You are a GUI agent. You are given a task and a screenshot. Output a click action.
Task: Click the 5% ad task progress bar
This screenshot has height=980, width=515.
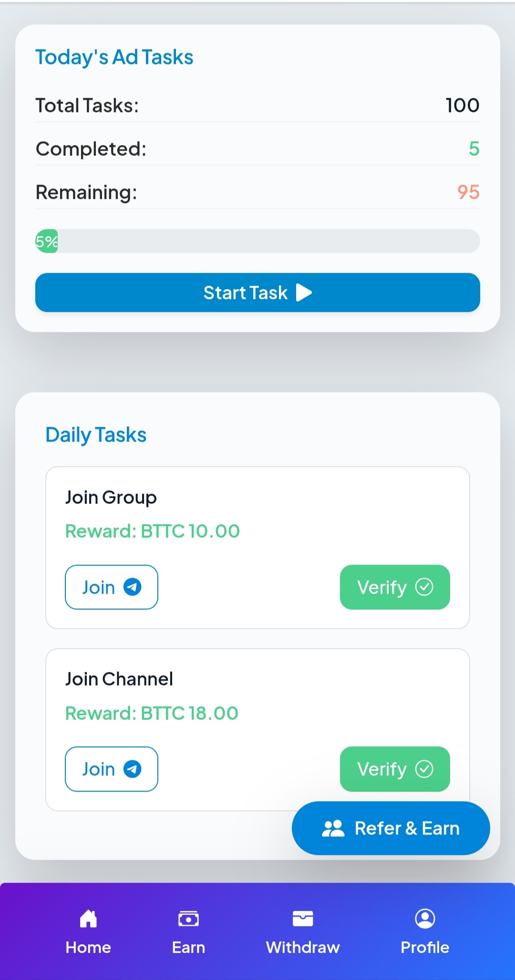[x=257, y=241]
